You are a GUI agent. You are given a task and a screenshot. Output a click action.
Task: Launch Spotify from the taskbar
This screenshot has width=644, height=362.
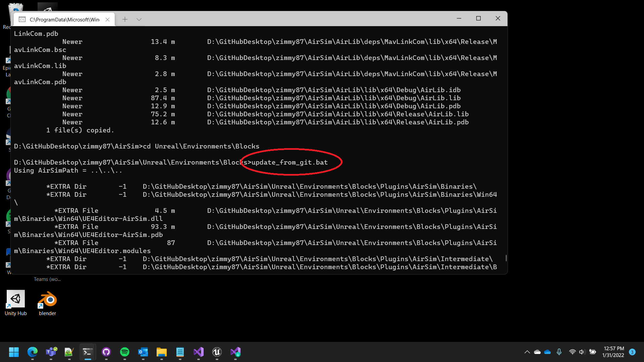click(x=125, y=352)
